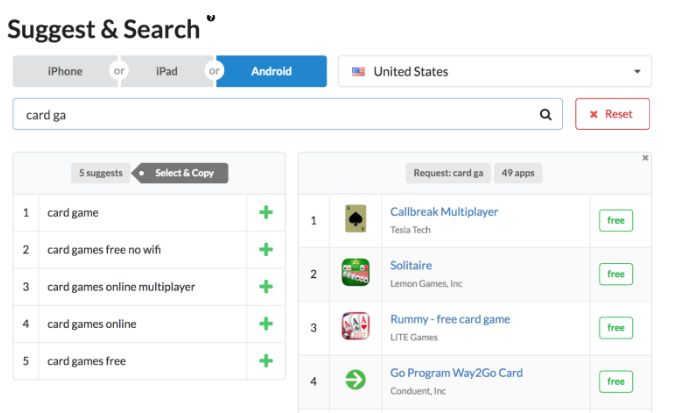Viewport: 698px width, 413px height.
Task: Select the Android platform option
Action: pyautogui.click(x=272, y=71)
